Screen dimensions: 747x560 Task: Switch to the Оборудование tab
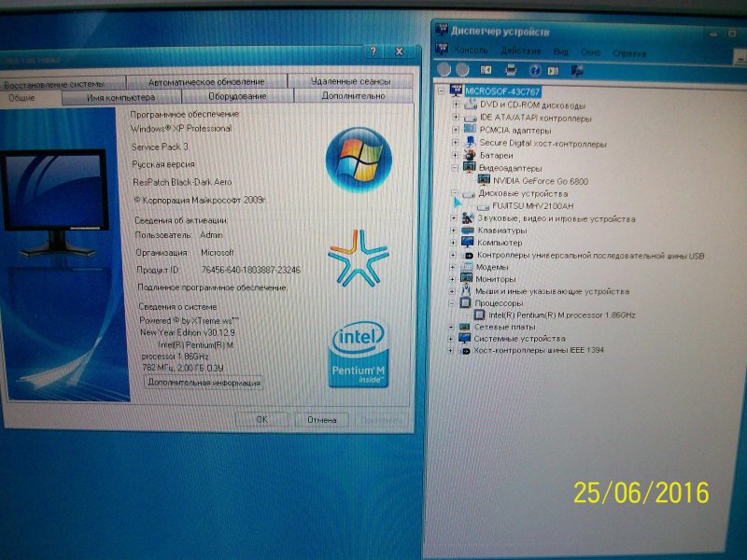point(236,96)
